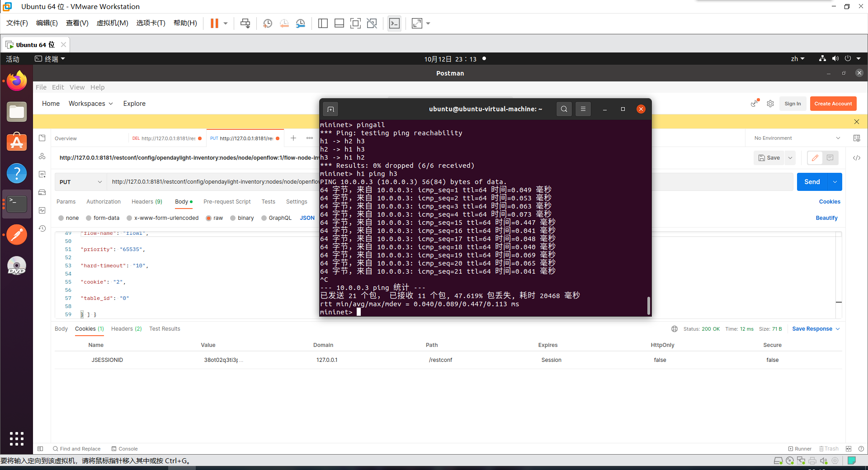Open the Help icon in the dock

pyautogui.click(x=17, y=173)
